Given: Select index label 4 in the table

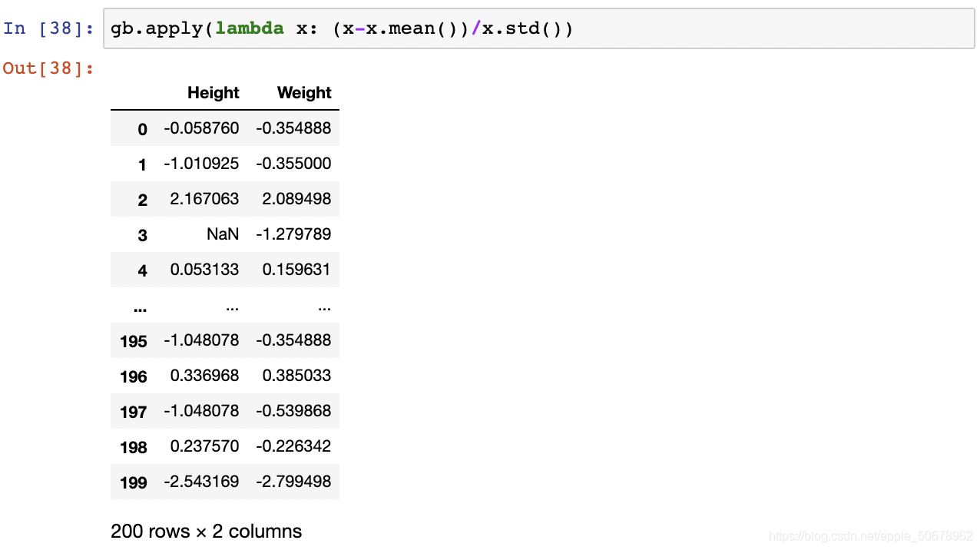Looking at the screenshot, I should coord(142,270).
